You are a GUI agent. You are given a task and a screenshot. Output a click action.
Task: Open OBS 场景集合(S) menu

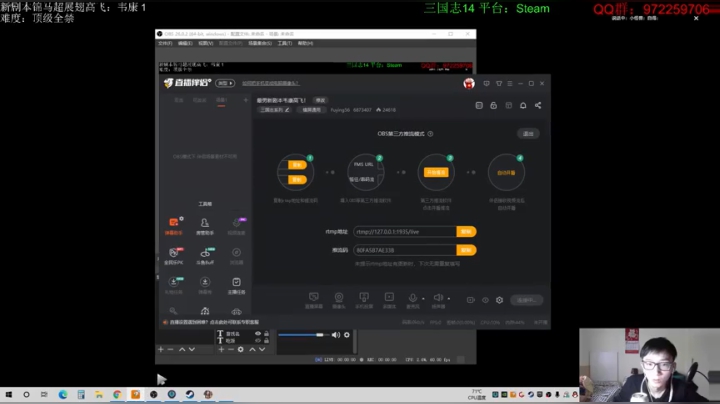pyautogui.click(x=260, y=43)
